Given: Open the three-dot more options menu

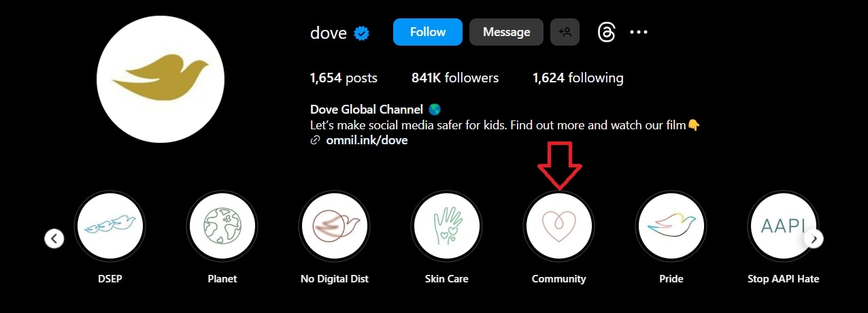Looking at the screenshot, I should point(639,32).
